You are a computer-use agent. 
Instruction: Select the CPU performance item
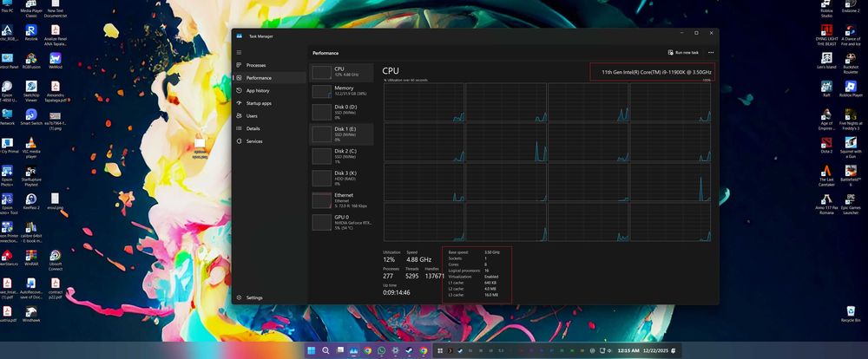tap(341, 72)
